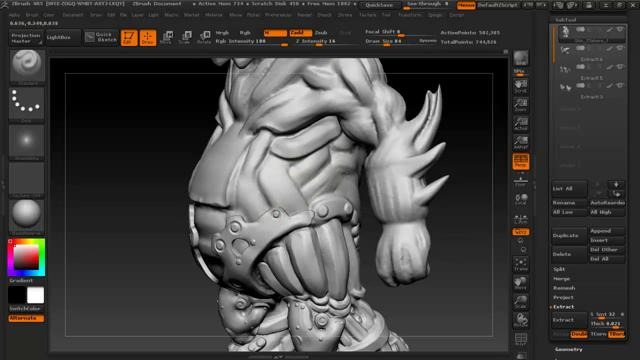Image resolution: width=640 pixels, height=360 pixels.
Task: Select the Rotate transform tool in top shelf
Action: pos(204,38)
